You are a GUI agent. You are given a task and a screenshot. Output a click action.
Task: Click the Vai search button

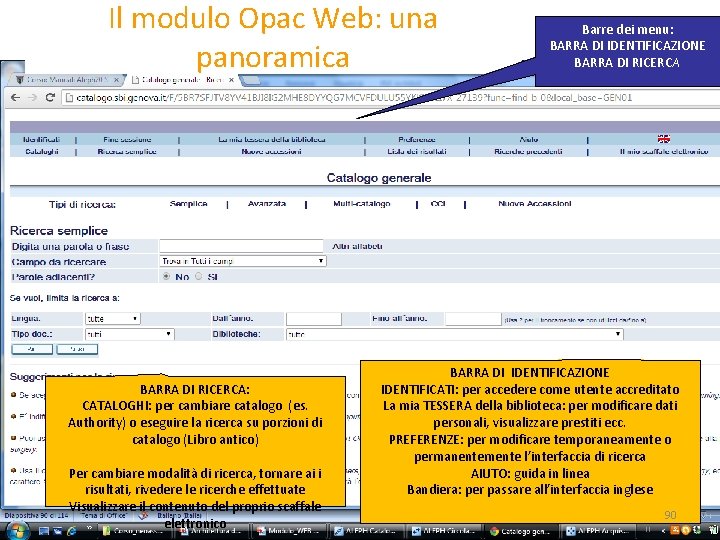pyautogui.click(x=32, y=349)
